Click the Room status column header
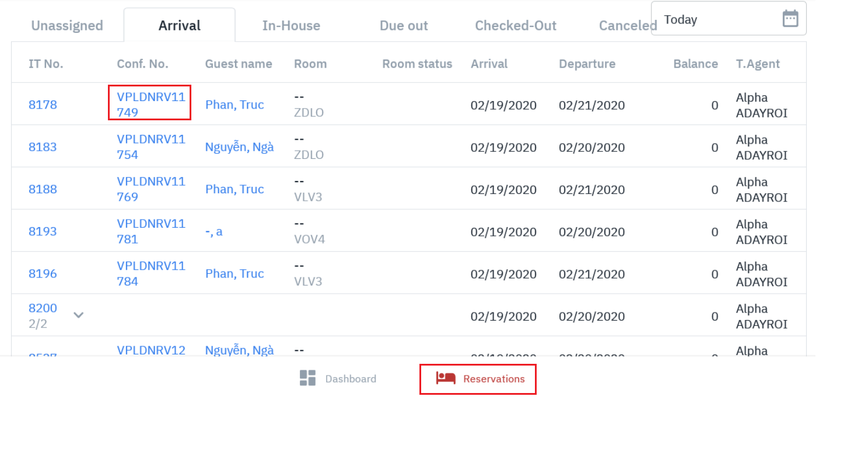The image size is (868, 452). tap(417, 64)
